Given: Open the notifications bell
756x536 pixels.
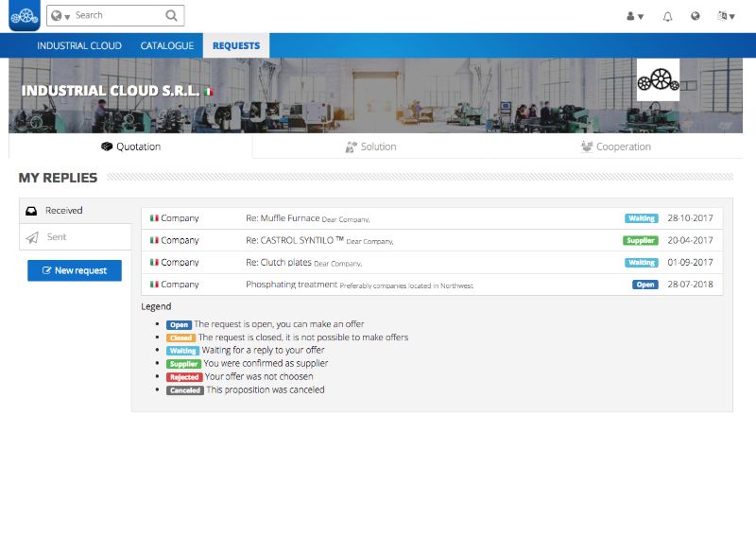Looking at the screenshot, I should (x=667, y=16).
